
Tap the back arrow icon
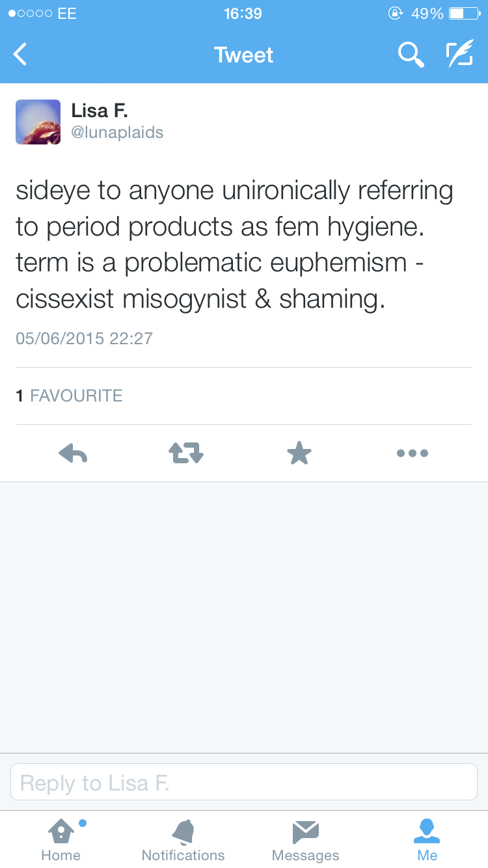point(21,55)
